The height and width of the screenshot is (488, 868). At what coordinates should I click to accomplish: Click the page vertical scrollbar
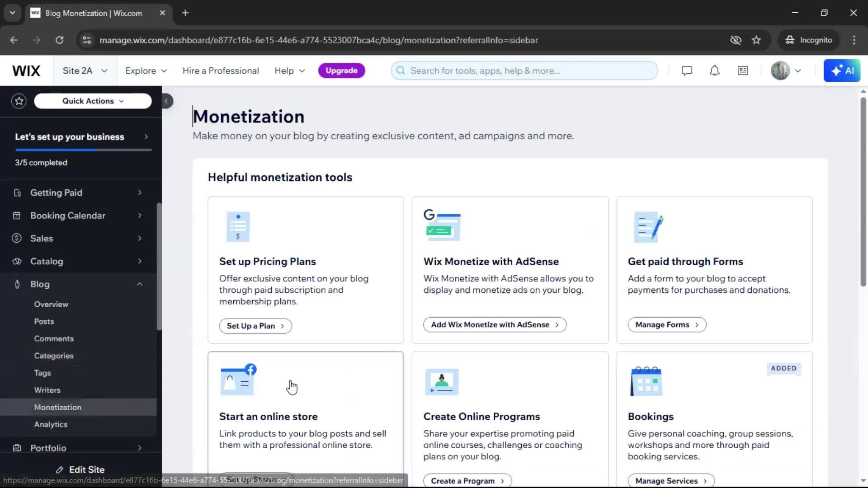863,192
